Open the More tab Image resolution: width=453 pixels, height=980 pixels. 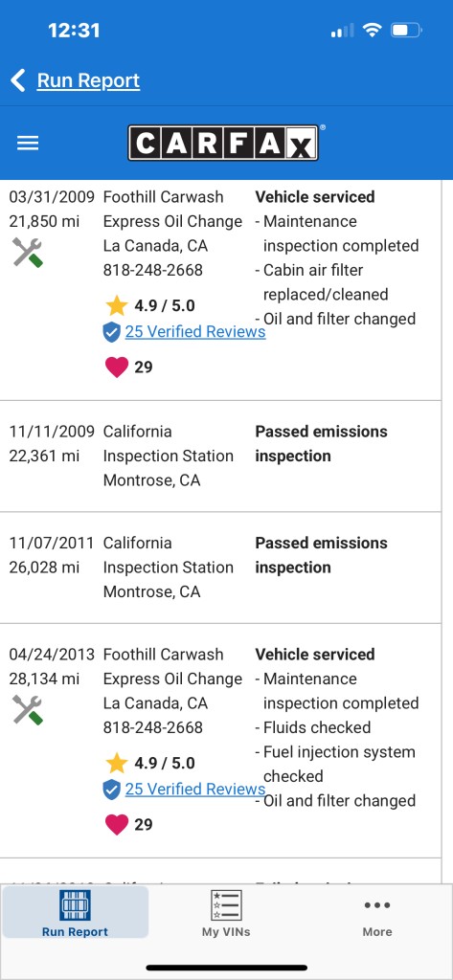[377, 913]
